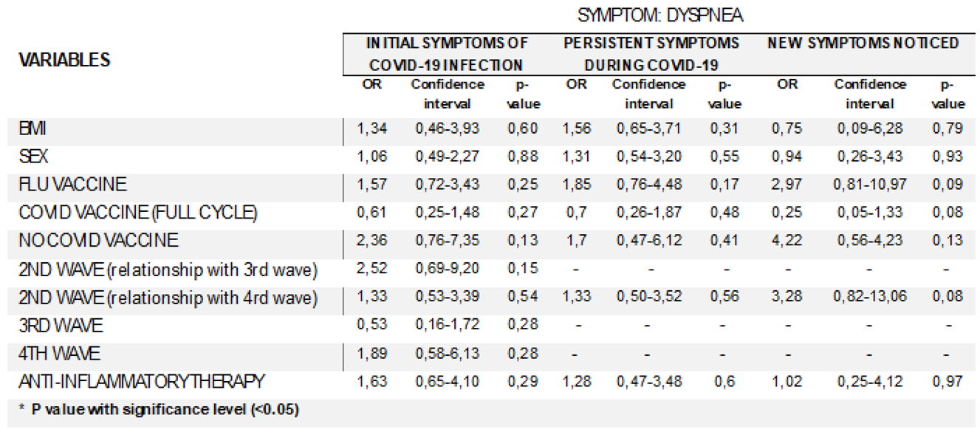This screenshot has width=980, height=432.
Task: Select the 2ND WAVE relationship with 4rd wave label
Action: click(x=168, y=298)
